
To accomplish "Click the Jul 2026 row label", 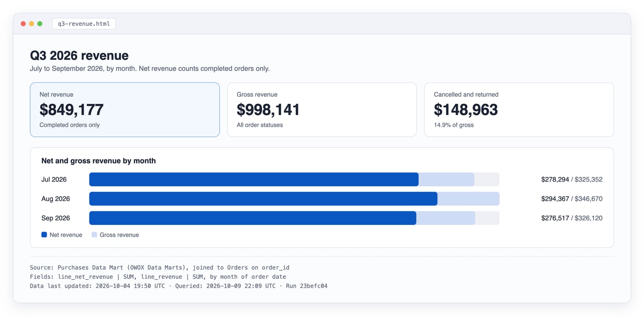I will click(x=54, y=179).
